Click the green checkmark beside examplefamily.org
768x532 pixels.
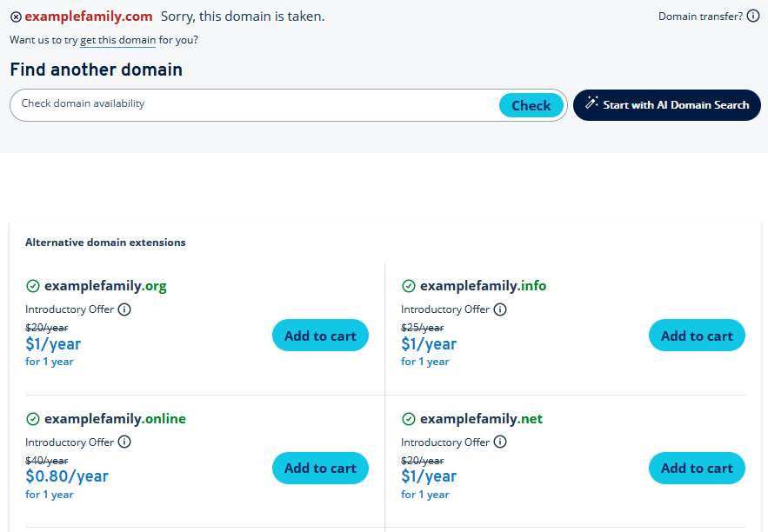(x=33, y=286)
